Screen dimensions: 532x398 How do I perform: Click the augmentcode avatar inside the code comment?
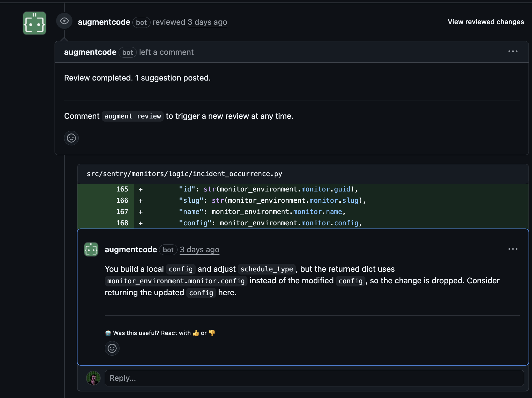pyautogui.click(x=91, y=249)
